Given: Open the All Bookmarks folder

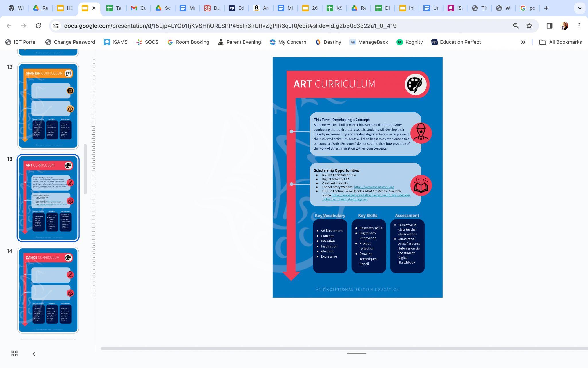Looking at the screenshot, I should tap(560, 42).
